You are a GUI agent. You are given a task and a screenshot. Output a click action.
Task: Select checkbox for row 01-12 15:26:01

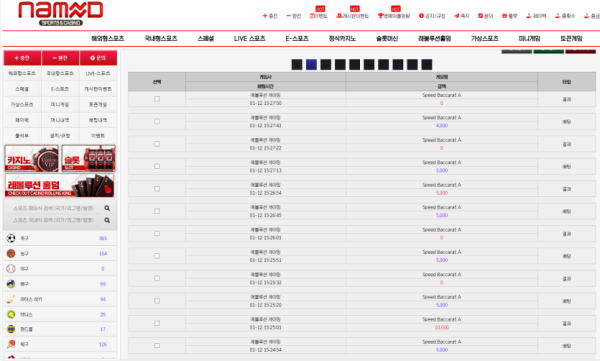pos(157,234)
